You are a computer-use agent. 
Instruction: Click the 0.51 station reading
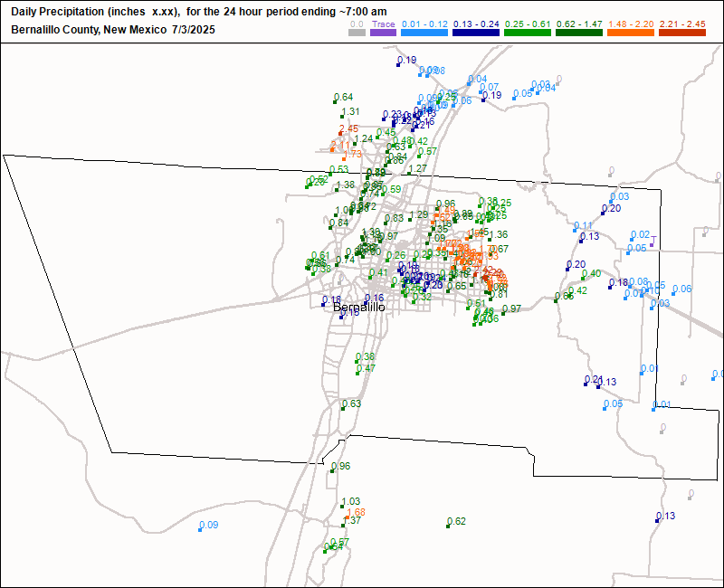click(476, 303)
